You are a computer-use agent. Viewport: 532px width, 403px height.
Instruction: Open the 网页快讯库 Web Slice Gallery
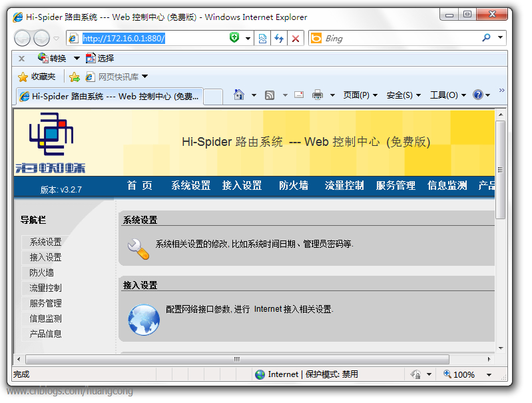point(117,77)
